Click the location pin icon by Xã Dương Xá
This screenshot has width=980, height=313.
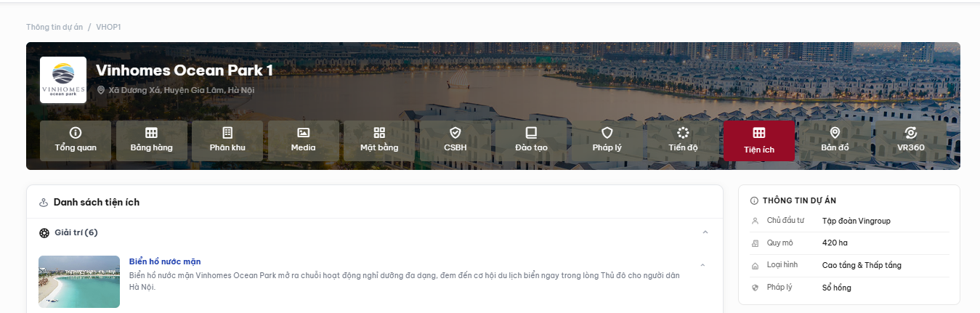(101, 91)
